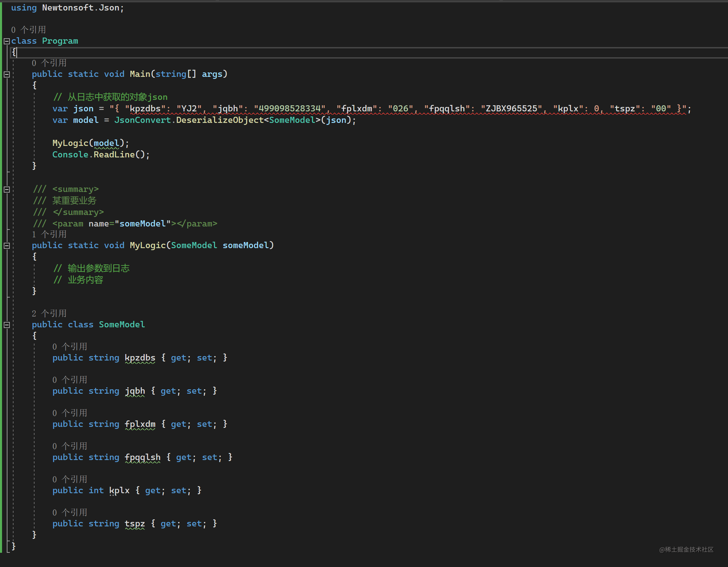
Task: Click '1 个引用' above MyLogic method
Action: coord(48,235)
